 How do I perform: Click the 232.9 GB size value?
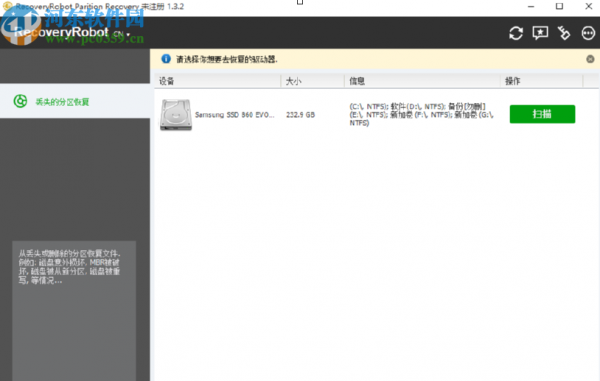300,115
